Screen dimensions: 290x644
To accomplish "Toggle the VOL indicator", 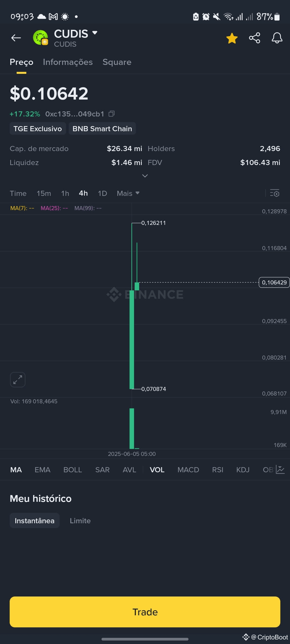I will pyautogui.click(x=157, y=470).
